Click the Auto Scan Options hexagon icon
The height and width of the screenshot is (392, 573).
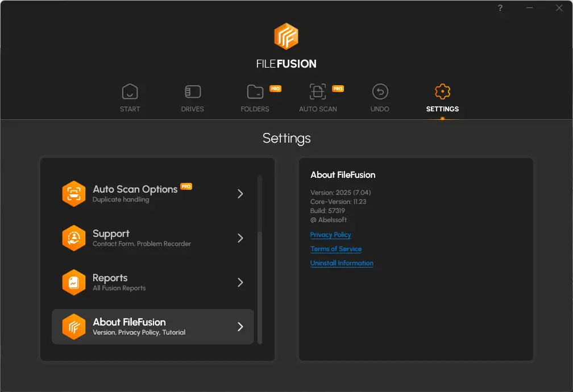click(x=74, y=194)
